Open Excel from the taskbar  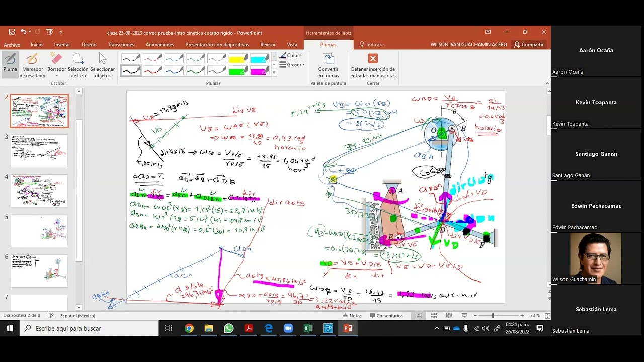[308, 328]
